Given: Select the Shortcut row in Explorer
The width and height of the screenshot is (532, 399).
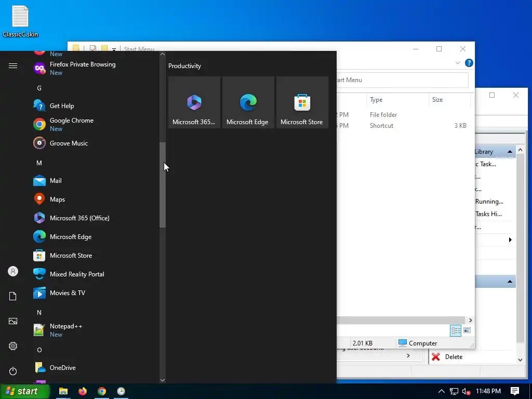Looking at the screenshot, I should point(403,126).
